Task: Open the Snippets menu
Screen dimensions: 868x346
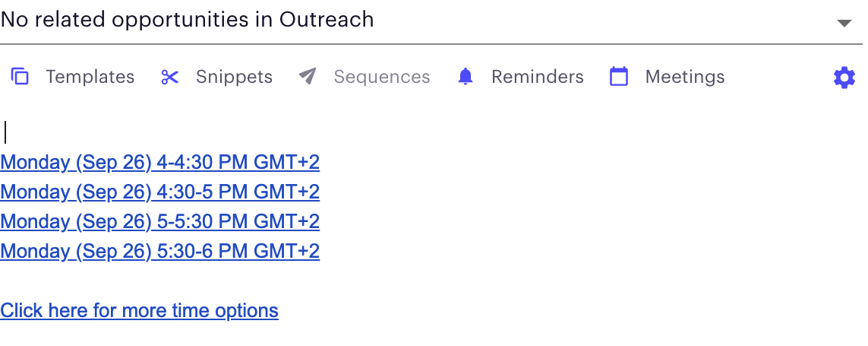Action: 234,77
